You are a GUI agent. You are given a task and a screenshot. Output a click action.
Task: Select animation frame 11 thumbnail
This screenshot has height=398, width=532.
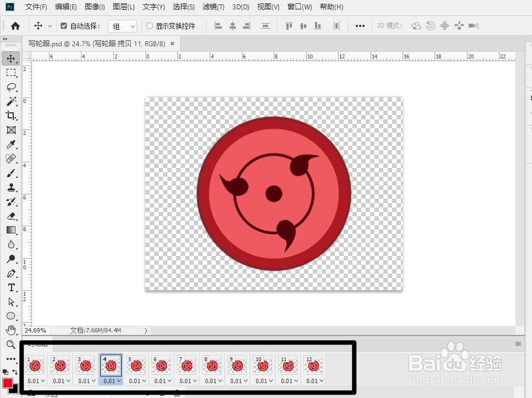(x=287, y=365)
